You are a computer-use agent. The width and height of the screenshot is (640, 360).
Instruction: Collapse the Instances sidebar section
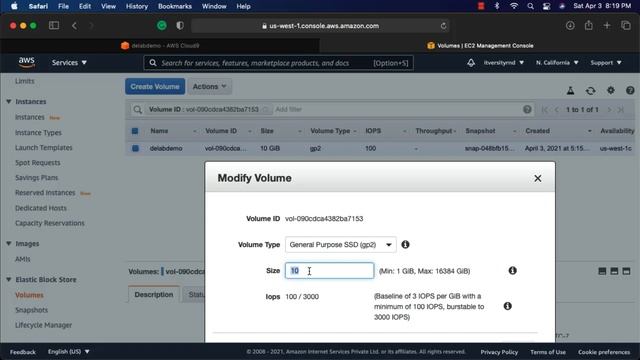click(9, 102)
